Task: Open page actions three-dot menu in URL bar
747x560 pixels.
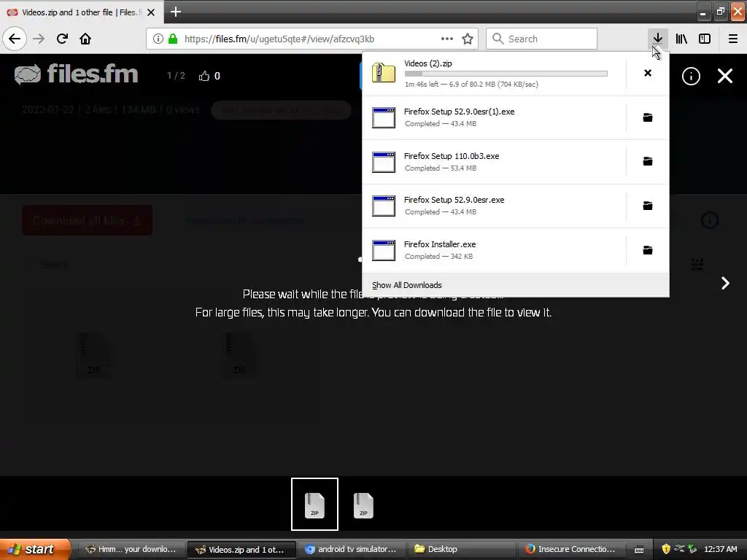Action: (447, 39)
